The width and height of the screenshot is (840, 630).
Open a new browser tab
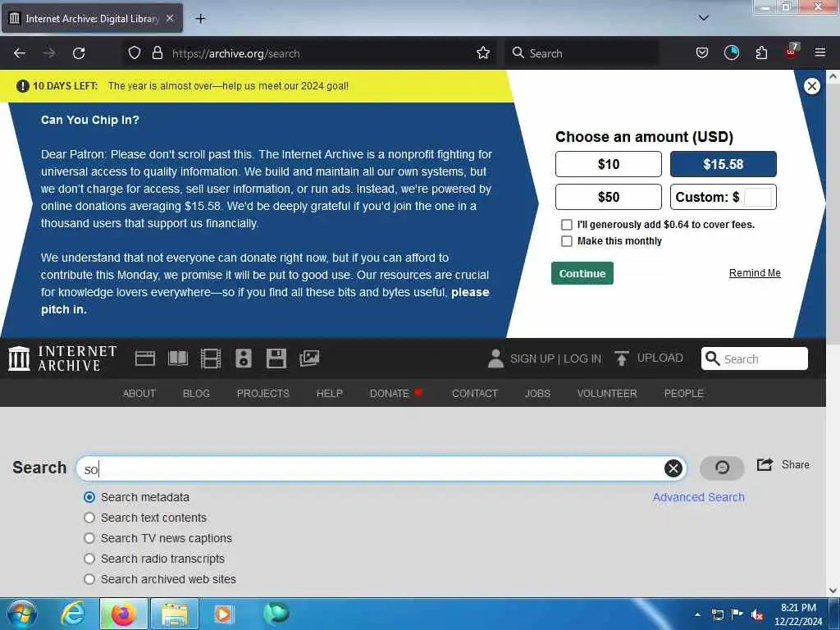tap(200, 19)
